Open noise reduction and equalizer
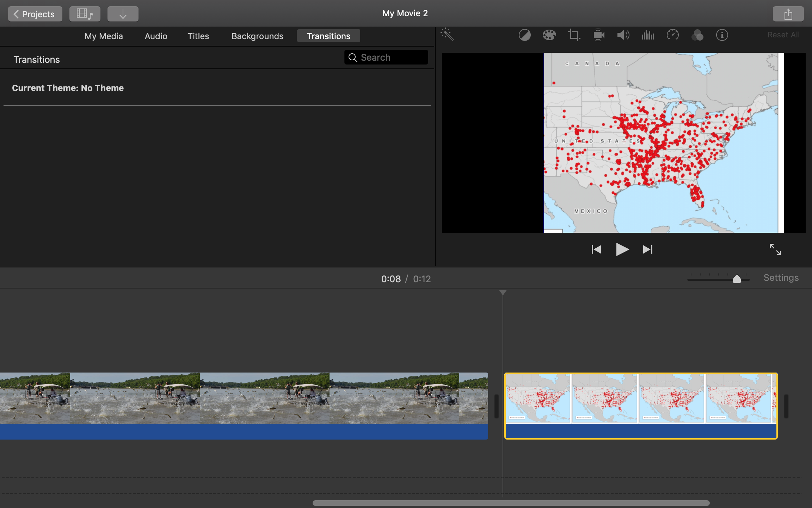Screen dimensions: 812x508 pos(648,35)
